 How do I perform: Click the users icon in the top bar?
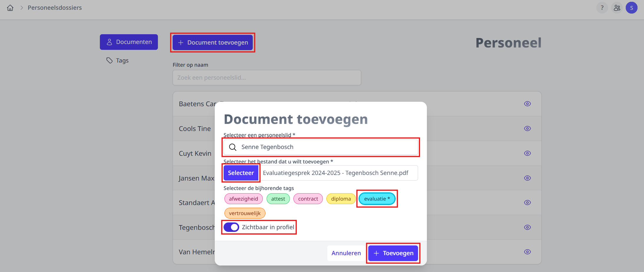coord(617,8)
